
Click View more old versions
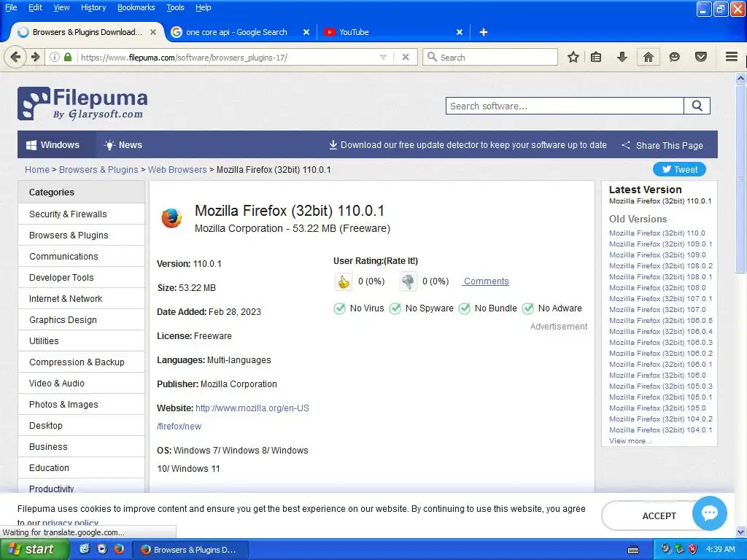tap(630, 441)
